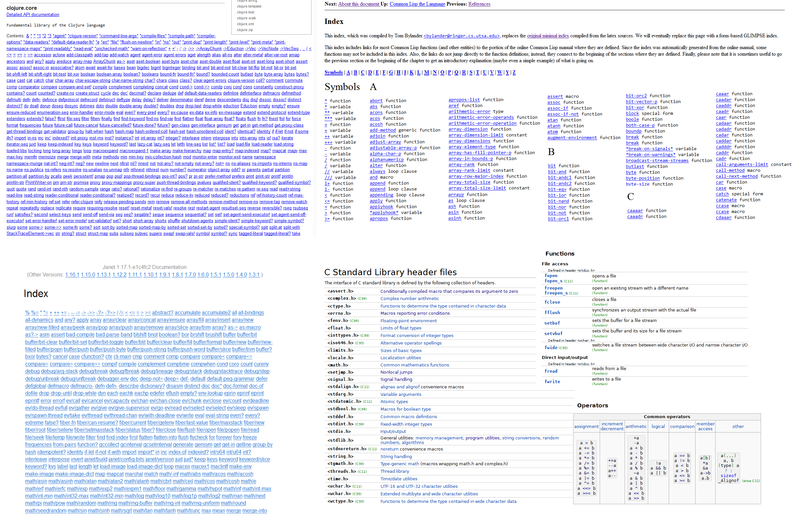Viewport: 797px width, 532px height.
Task: Select clojure.walk in the Clojure namespace list
Action: click(246, 18)
